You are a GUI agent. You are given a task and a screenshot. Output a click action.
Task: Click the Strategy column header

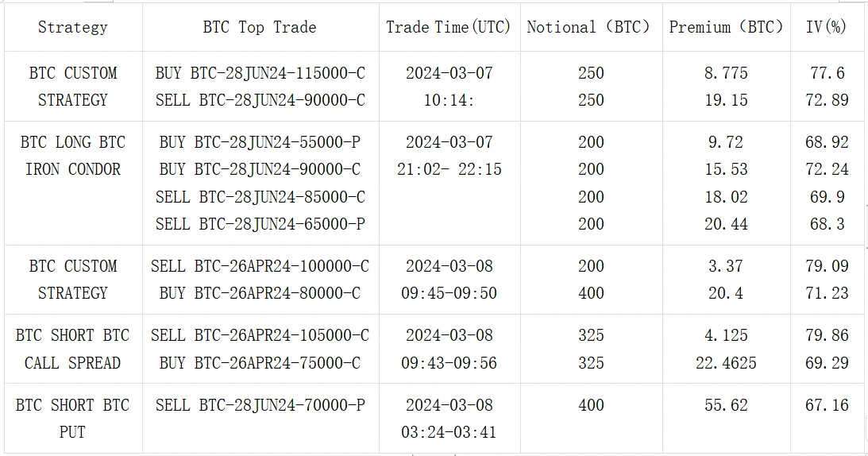[72, 27]
